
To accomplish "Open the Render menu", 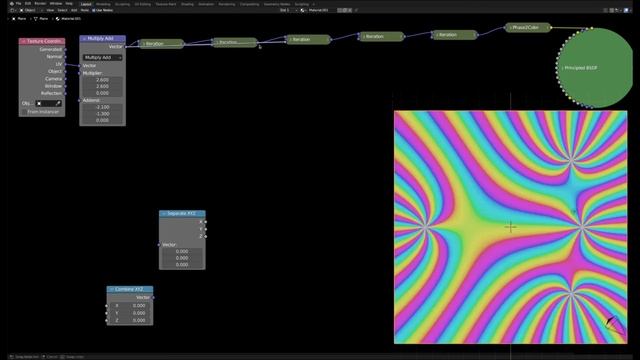I will [x=40, y=4].
